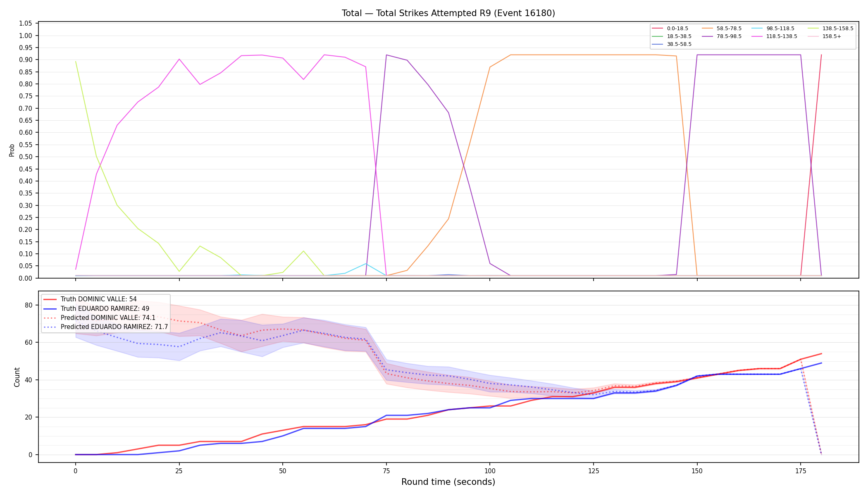
Task: Click the 25 tick on round time axis
Action: click(179, 471)
